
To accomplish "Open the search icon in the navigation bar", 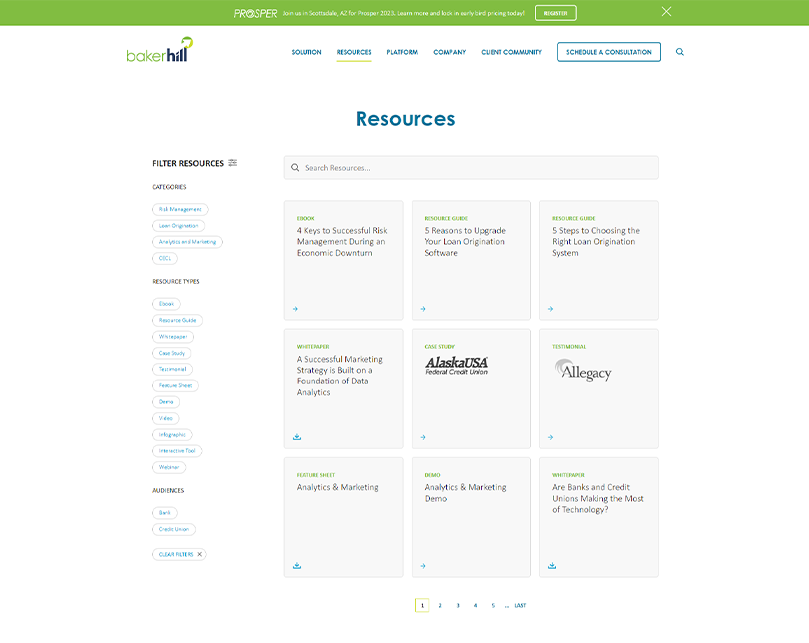I will coord(680,52).
